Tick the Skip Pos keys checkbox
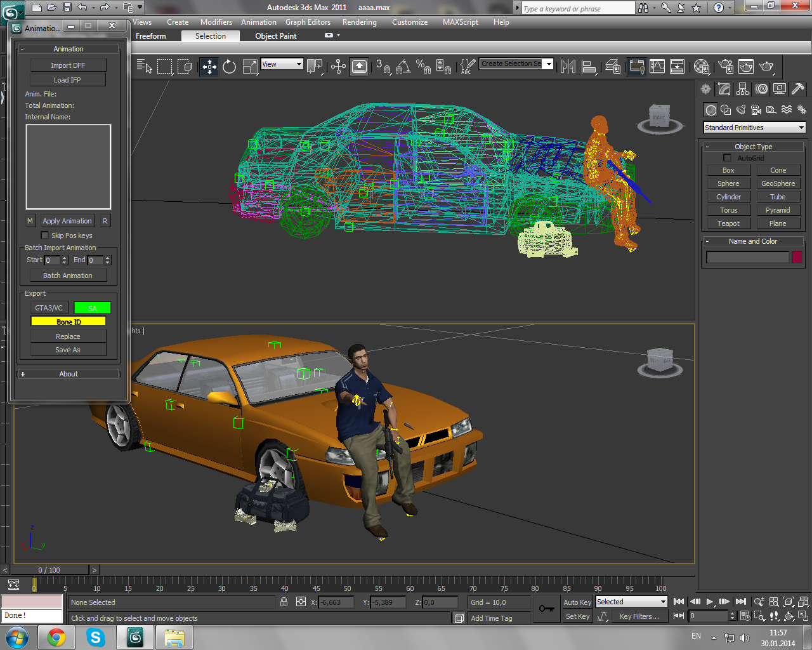 point(44,235)
